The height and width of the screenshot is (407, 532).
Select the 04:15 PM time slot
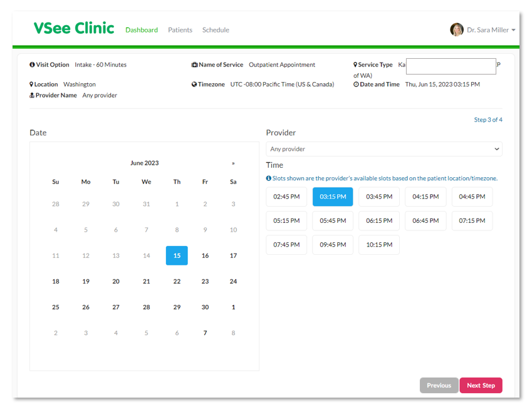tap(425, 197)
